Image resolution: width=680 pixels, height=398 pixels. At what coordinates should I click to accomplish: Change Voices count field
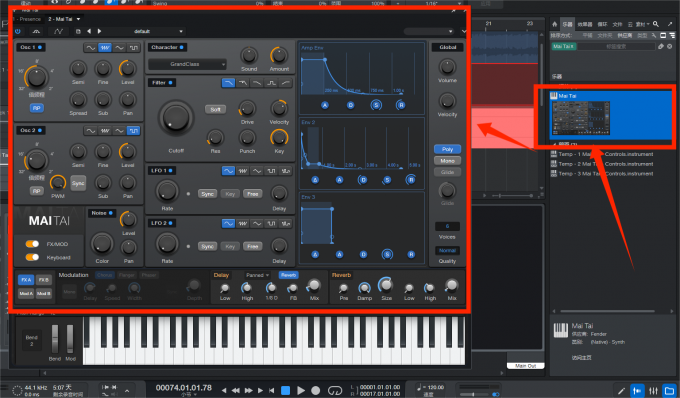[x=447, y=226]
